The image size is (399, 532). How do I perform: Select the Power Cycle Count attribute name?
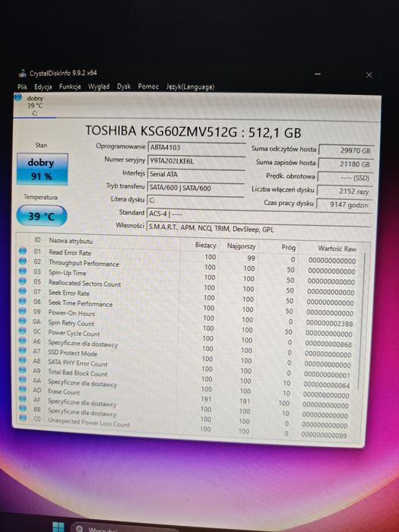74,333
